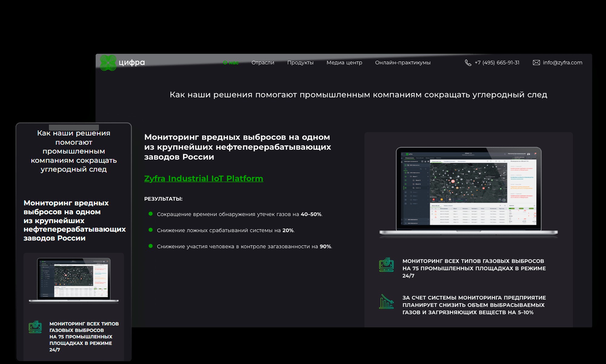Click the envelope email icon

click(x=536, y=63)
